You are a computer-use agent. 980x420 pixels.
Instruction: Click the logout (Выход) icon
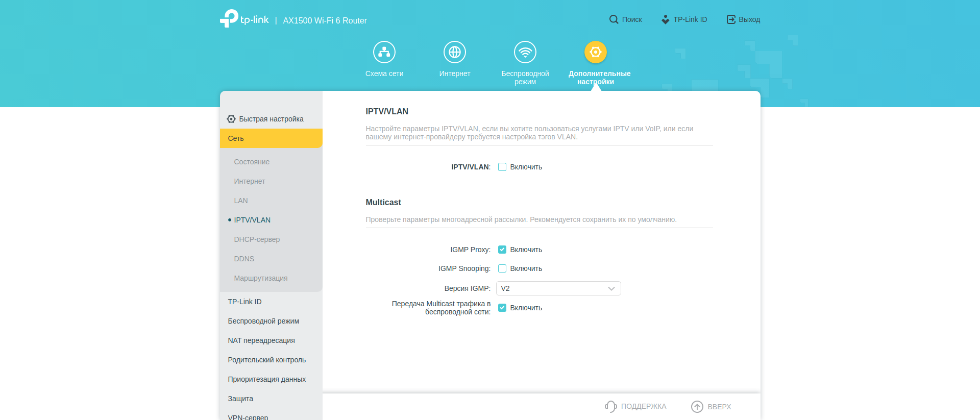(731, 19)
